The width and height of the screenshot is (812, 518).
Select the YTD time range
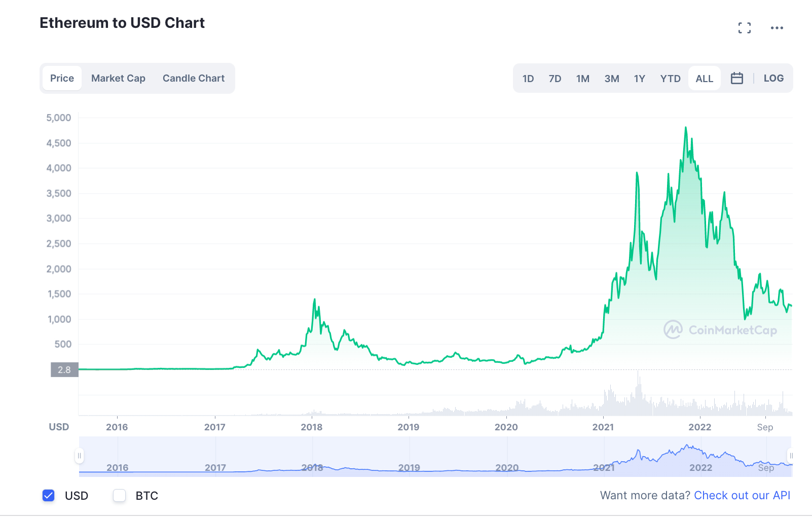[x=670, y=79]
